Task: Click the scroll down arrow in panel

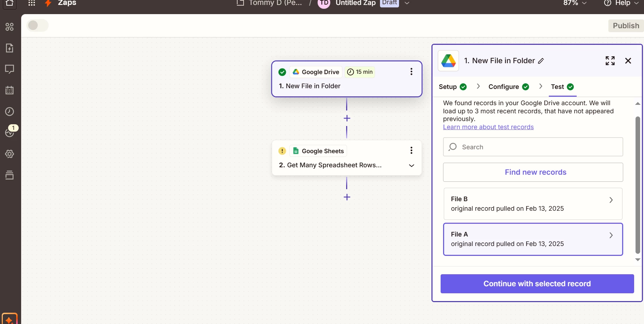Action: coord(638,260)
